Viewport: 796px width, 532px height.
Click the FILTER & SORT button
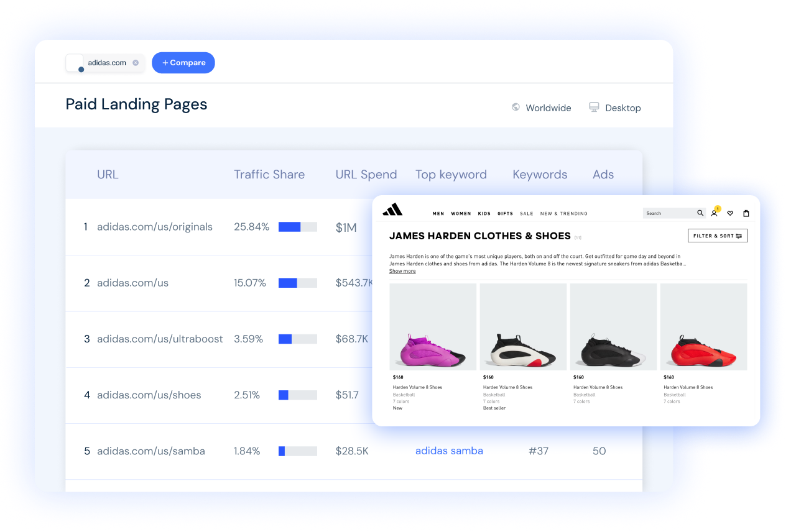[x=718, y=236]
